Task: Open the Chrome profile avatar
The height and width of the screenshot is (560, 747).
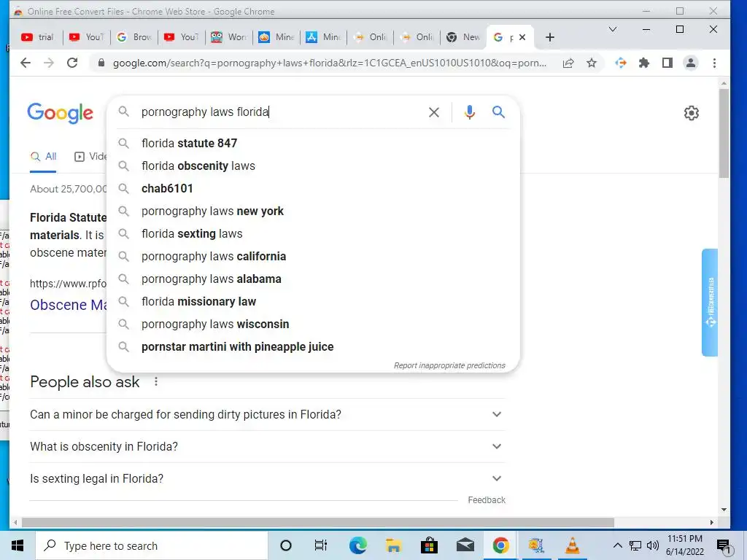Action: click(x=690, y=63)
